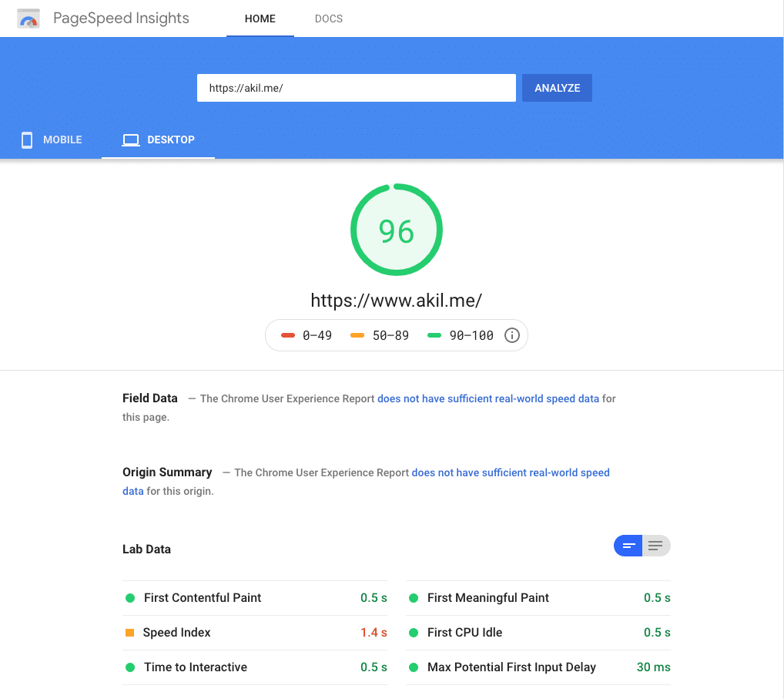Click Max Potential First Input Delay label
Image resolution: width=784 pixels, height=699 pixels.
point(511,667)
